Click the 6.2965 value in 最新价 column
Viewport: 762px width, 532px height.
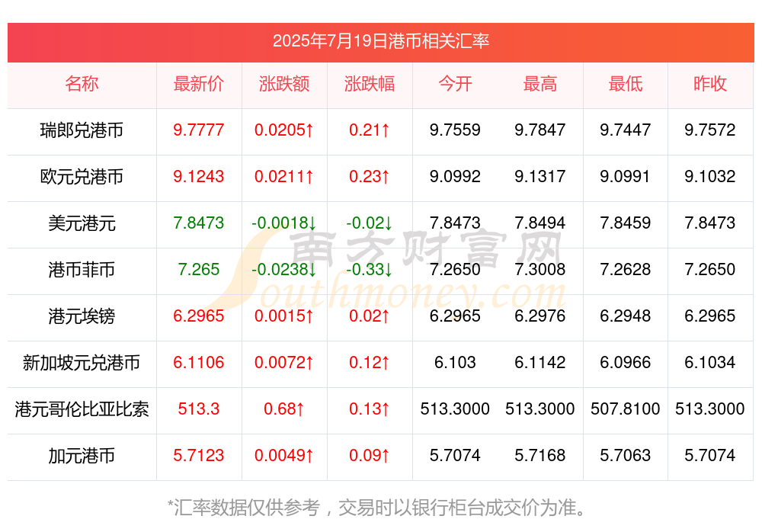coord(198,316)
